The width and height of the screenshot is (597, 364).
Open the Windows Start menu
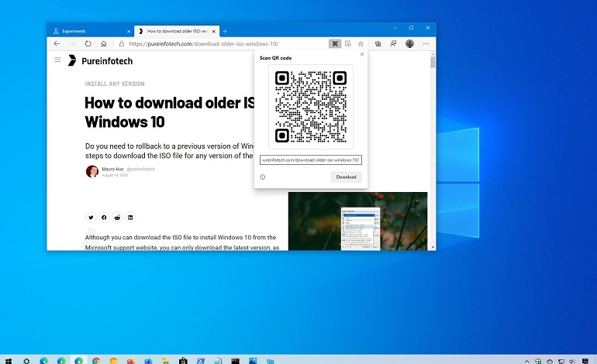9,361
